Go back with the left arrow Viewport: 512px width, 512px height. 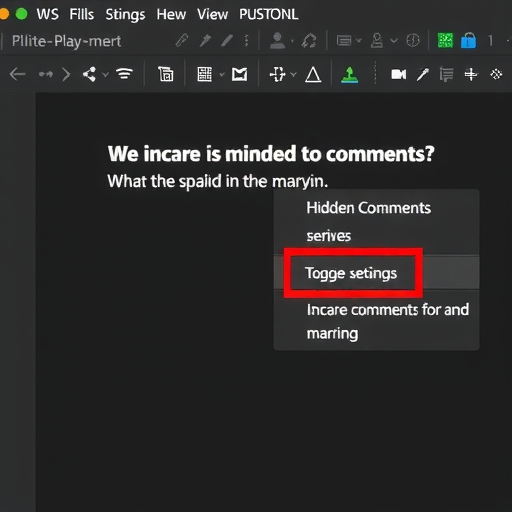pyautogui.click(x=17, y=74)
